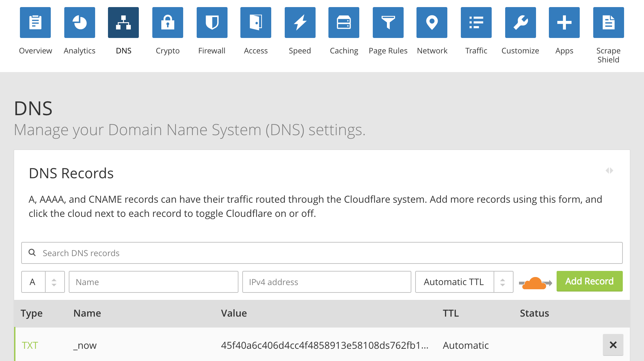Click the Name input field

tap(154, 282)
